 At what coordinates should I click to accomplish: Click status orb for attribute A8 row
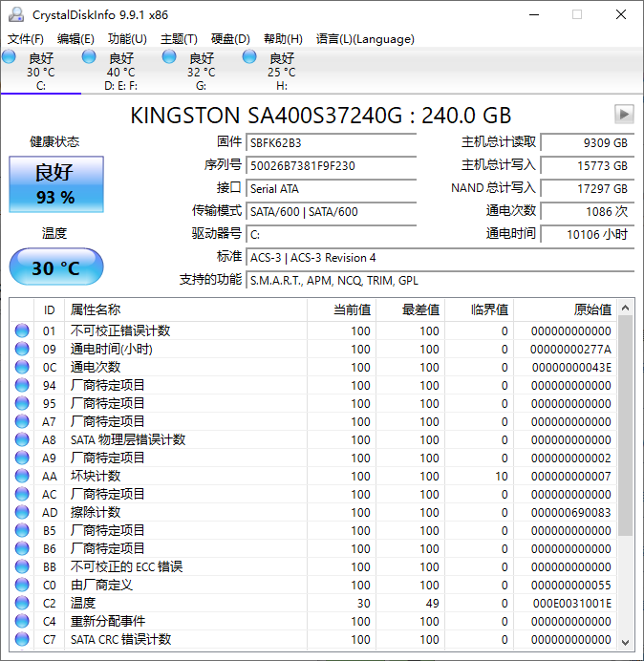pos(22,439)
